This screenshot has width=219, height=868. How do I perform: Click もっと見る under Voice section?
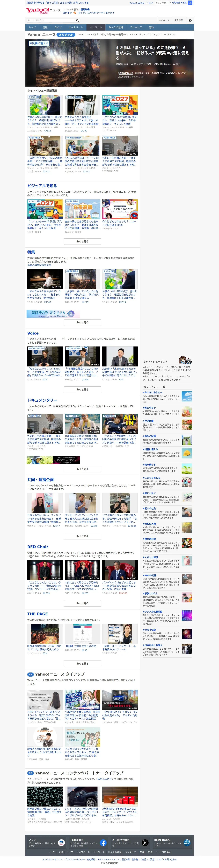tap(82, 389)
